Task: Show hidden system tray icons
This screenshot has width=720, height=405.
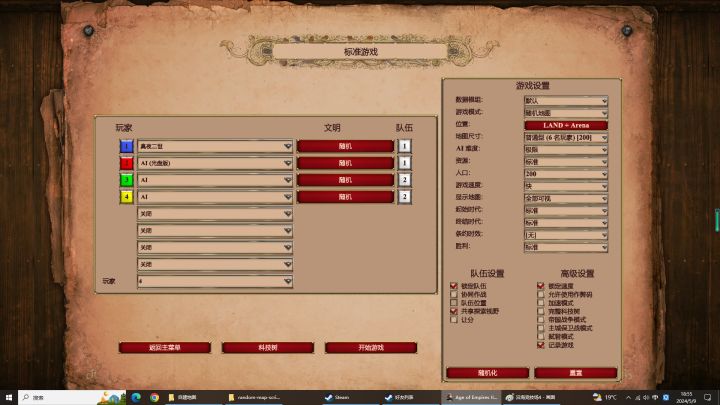Action: coord(628,397)
